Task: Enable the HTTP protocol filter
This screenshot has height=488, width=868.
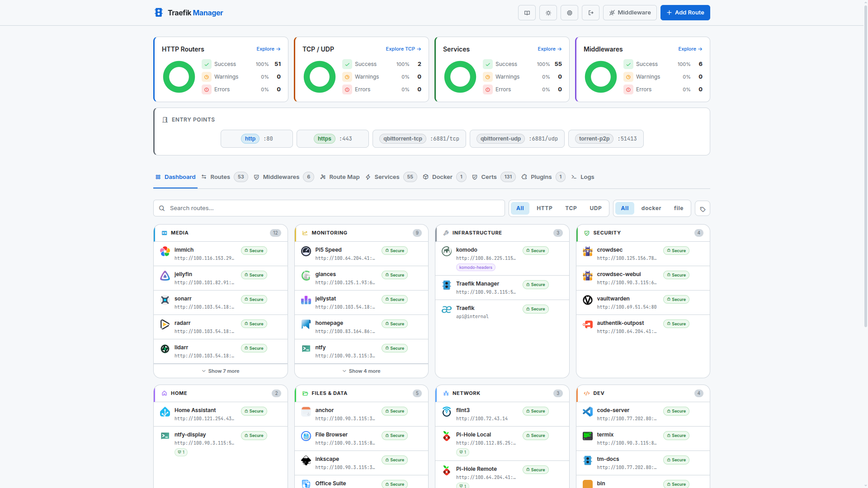Action: coord(544,208)
